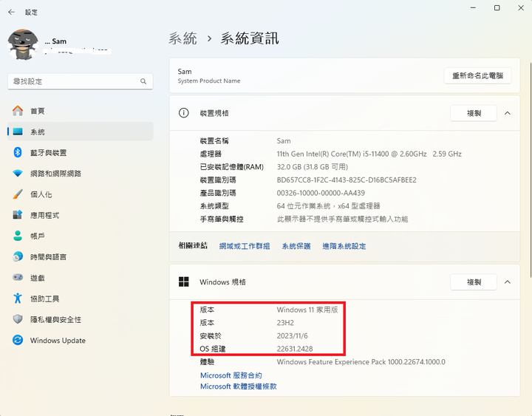532x416 pixels.
Task: Open 帳戶 via the person icon
Action: [18, 236]
